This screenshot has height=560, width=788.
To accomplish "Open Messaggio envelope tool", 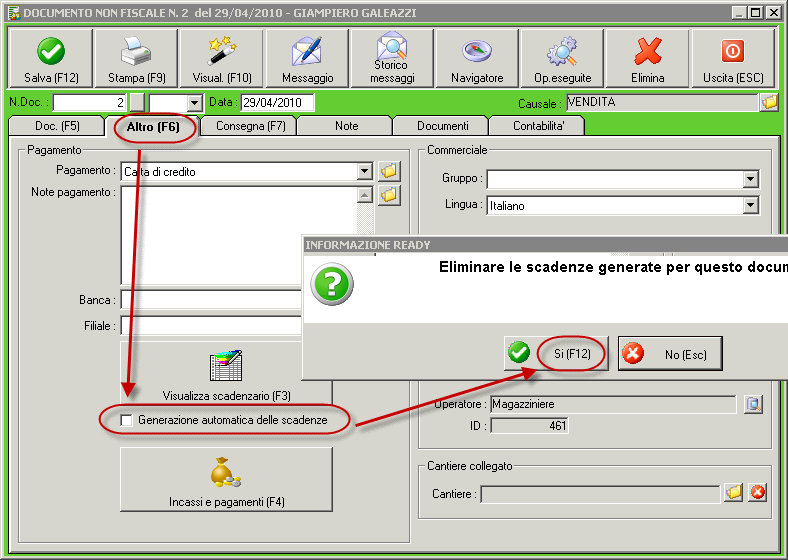I will (307, 58).
